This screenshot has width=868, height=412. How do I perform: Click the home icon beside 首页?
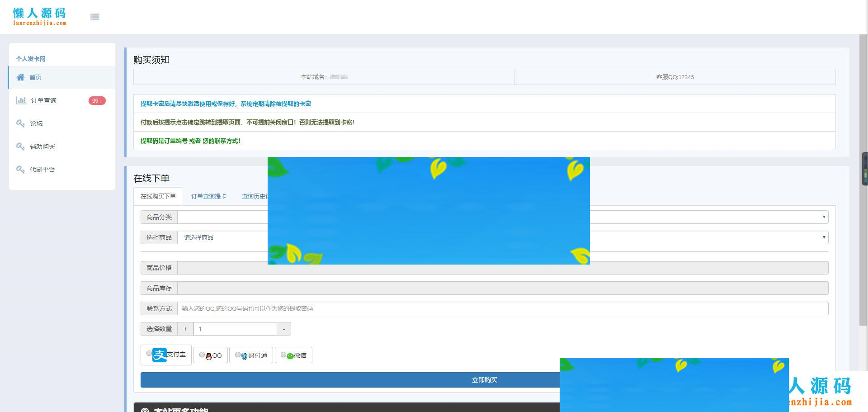tap(20, 77)
